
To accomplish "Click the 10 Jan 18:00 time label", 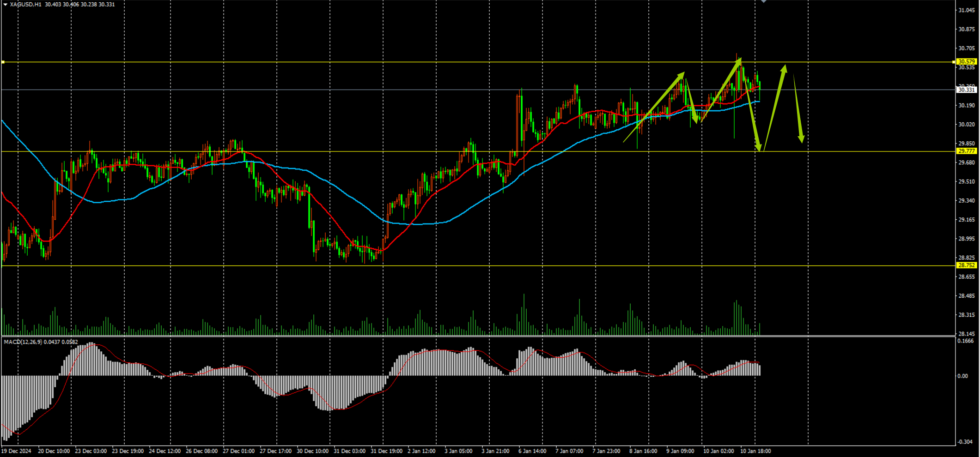I will (x=755, y=451).
